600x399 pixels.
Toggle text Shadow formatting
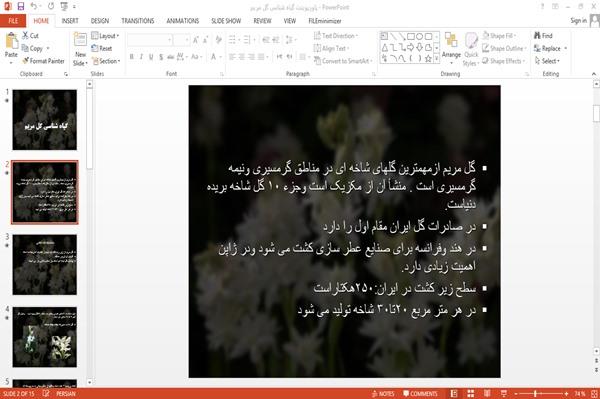click(x=161, y=57)
